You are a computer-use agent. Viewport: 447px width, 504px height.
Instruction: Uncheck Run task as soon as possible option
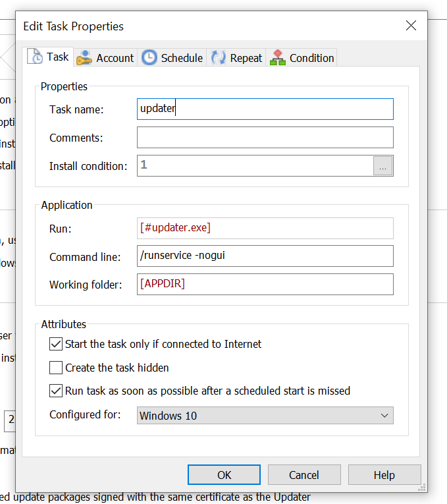point(56,391)
